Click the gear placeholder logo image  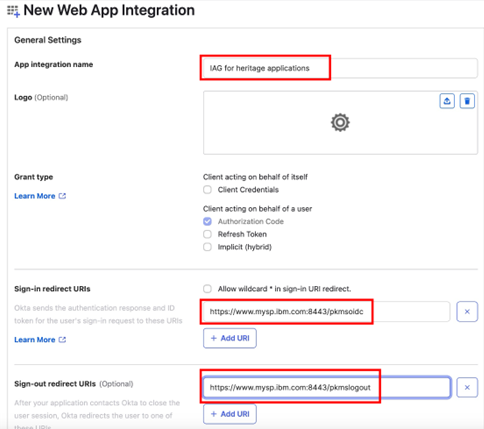(x=340, y=122)
